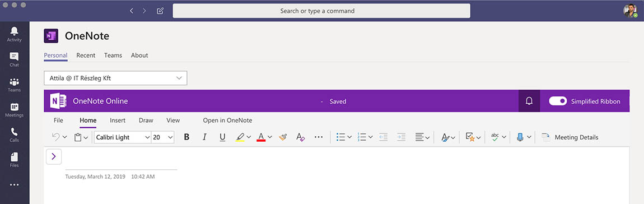This screenshot has width=644, height=204.
Task: Apply red font color
Action: [x=261, y=137]
